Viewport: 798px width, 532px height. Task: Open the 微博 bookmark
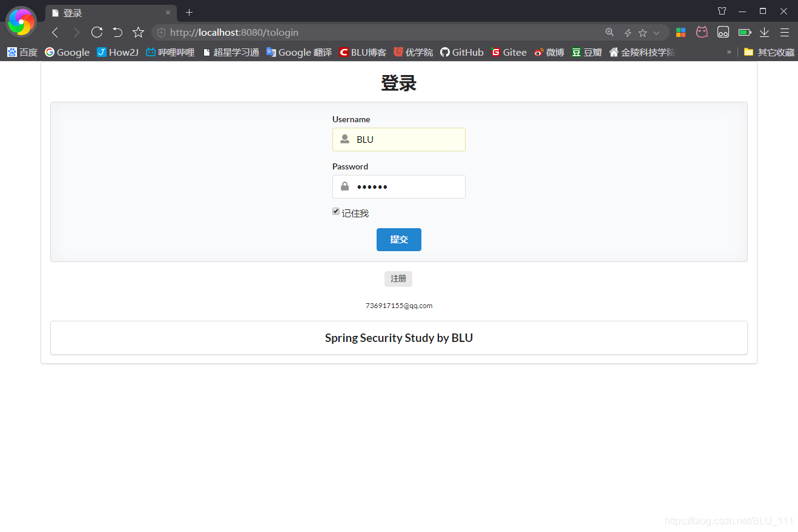tap(549, 52)
